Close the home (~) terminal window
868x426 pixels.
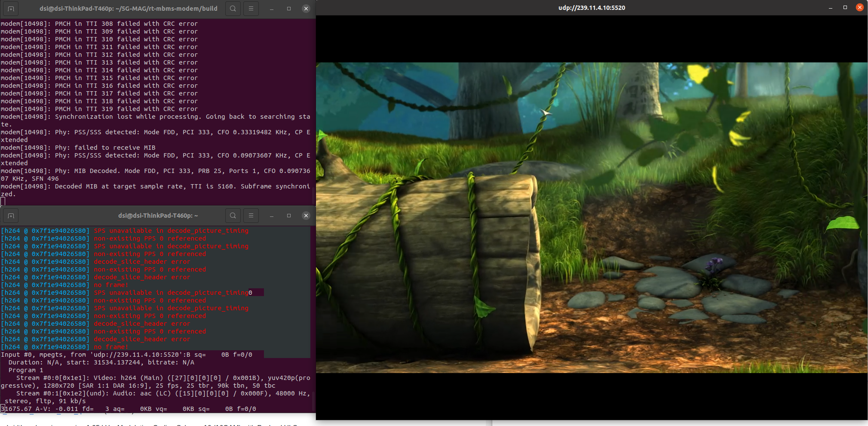306,216
